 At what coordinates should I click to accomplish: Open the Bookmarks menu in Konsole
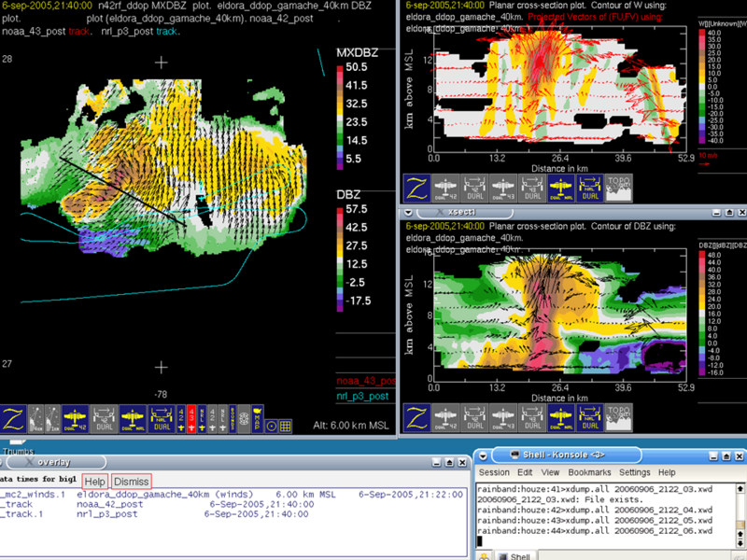click(x=589, y=472)
